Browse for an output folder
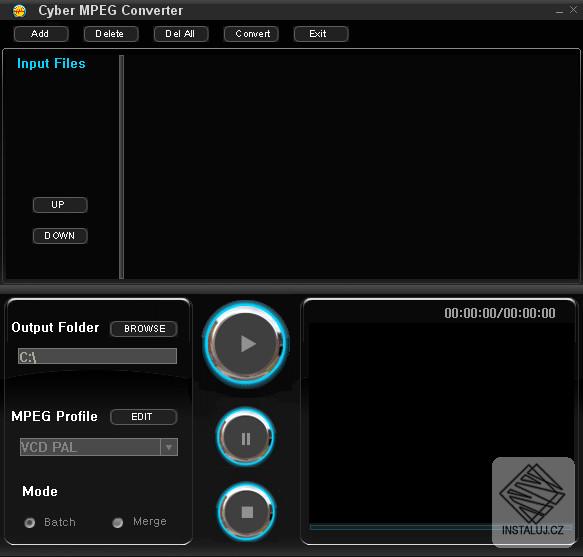This screenshot has width=583, height=557. point(144,329)
